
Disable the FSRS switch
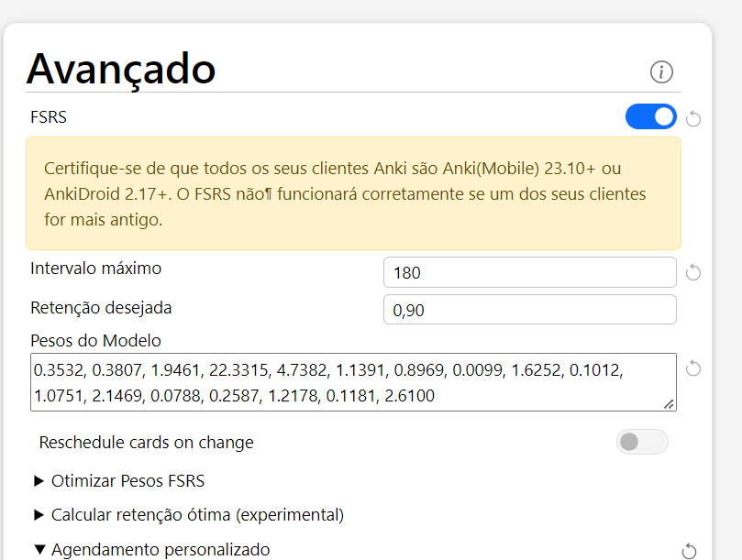pyautogui.click(x=650, y=117)
